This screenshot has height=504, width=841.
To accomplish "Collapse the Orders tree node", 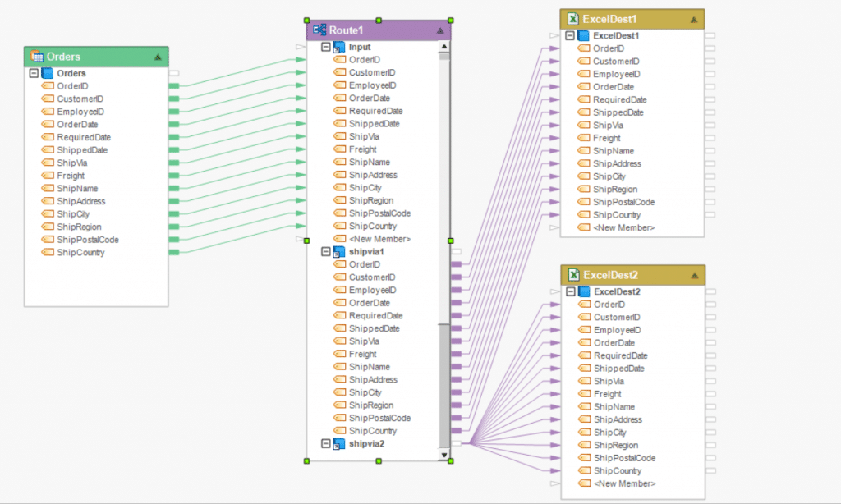I will coord(34,74).
